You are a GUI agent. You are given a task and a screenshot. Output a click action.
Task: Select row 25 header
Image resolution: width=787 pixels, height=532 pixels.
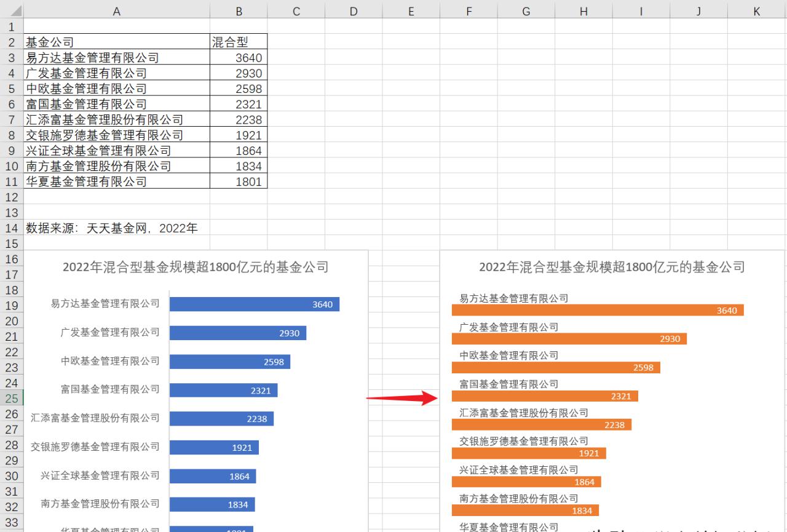click(x=12, y=398)
